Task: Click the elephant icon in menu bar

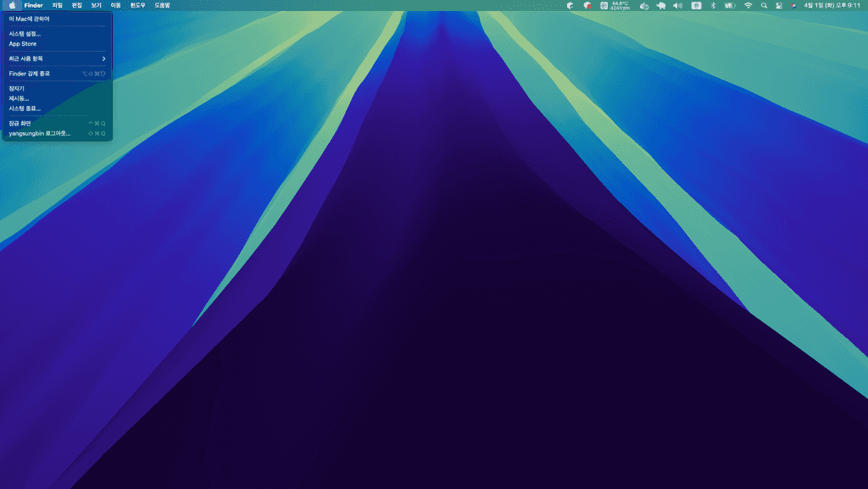Action: point(660,6)
